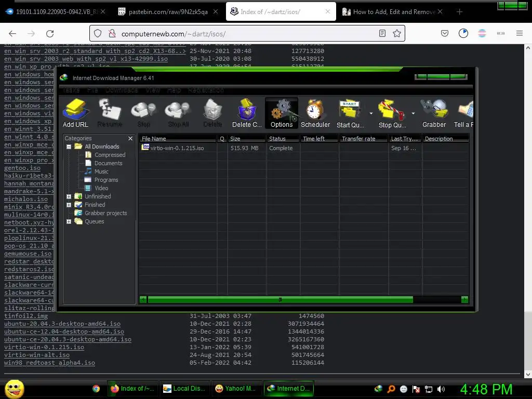Image resolution: width=532 pixels, height=399 pixels.
Task: Click the volume speaker tray icon
Action: point(441,389)
